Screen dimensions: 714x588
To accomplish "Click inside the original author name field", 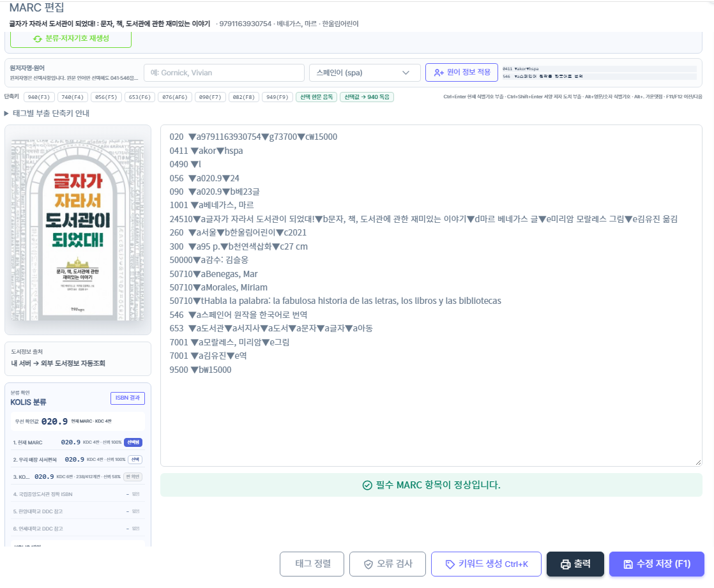I will tap(224, 73).
